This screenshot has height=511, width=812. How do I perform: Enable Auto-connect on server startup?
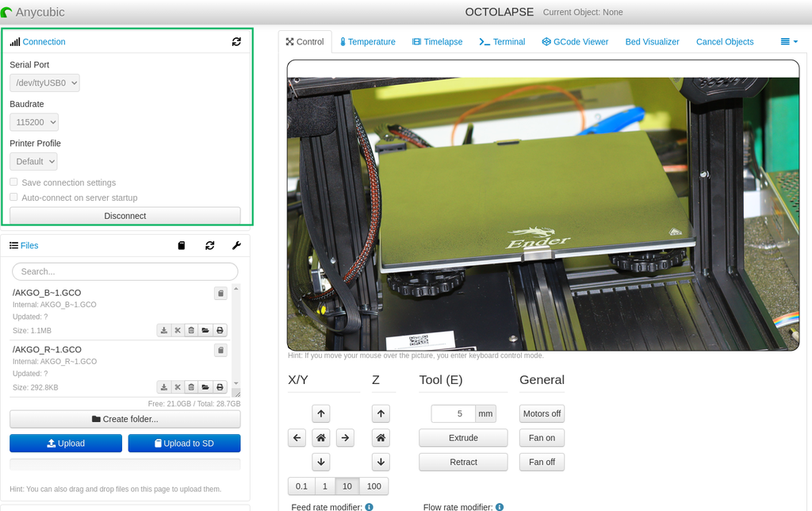(13, 197)
